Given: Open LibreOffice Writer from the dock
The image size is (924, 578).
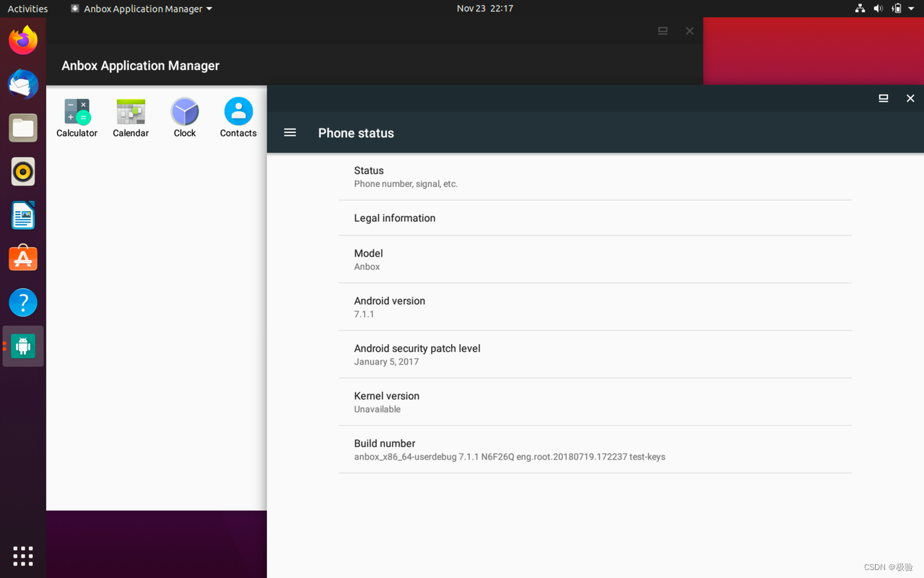Looking at the screenshot, I should 23,215.
